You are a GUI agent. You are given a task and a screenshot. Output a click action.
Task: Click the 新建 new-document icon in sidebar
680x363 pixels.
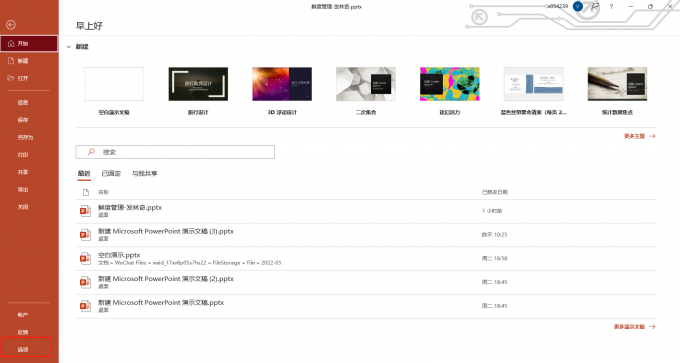(x=11, y=61)
